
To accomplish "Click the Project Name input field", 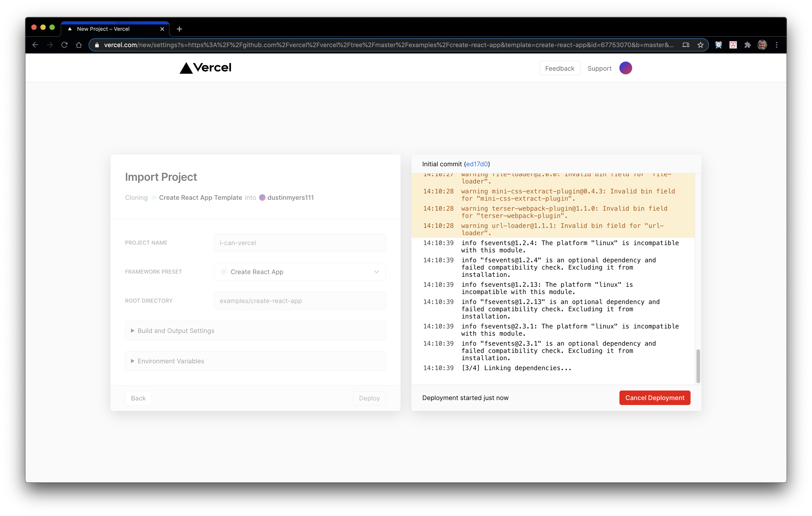I will (x=300, y=243).
